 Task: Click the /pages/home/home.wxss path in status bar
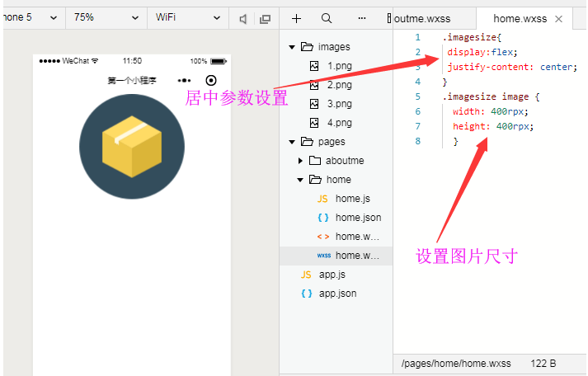point(456,364)
